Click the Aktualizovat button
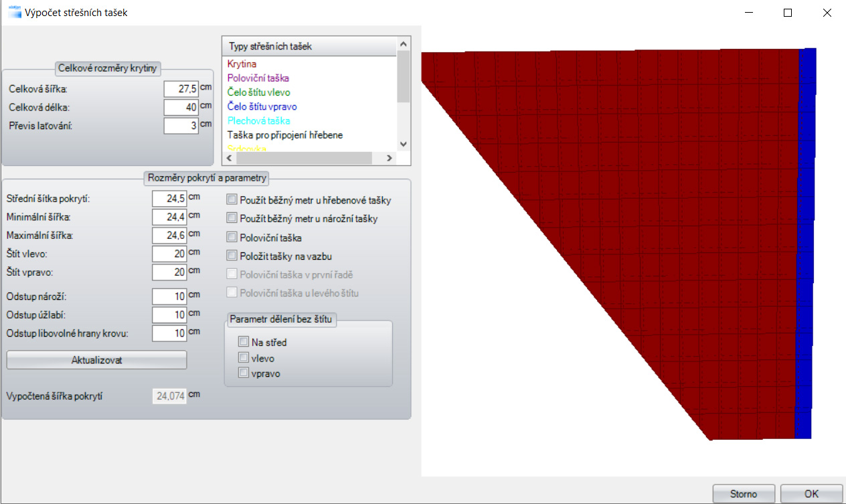The width and height of the screenshot is (846, 504). pyautogui.click(x=96, y=360)
